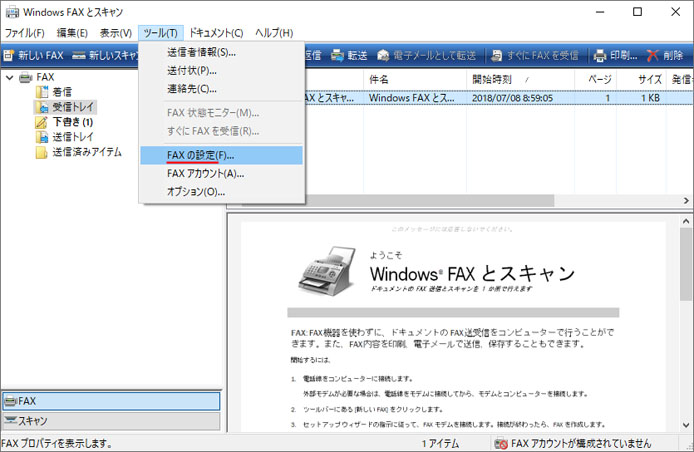Click the Windows FAX and Scan title bar icon

[x=12, y=12]
